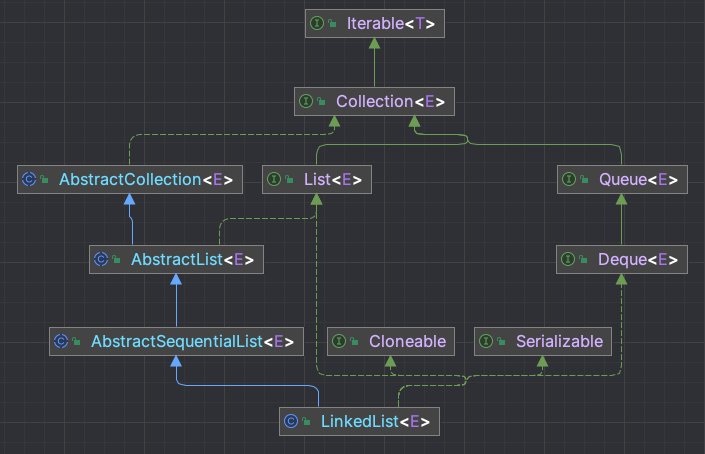The height and width of the screenshot is (454, 705).
Task: Click the public lock icon on Deque<E>
Action: pos(583,259)
